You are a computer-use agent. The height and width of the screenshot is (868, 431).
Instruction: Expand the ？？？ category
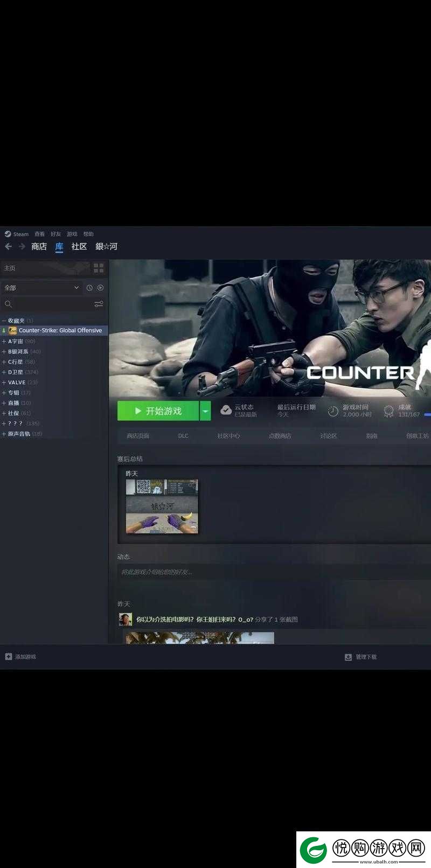(x=4, y=423)
